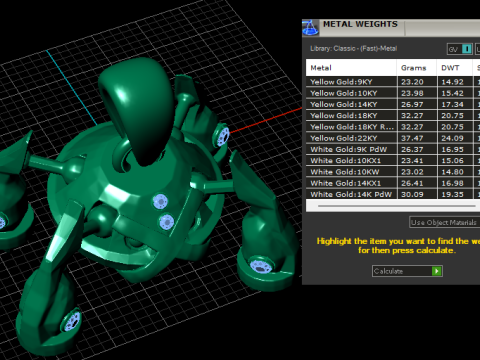Click the 14.80 DWT value
Viewport: 480px width, 360px height.
click(x=452, y=172)
